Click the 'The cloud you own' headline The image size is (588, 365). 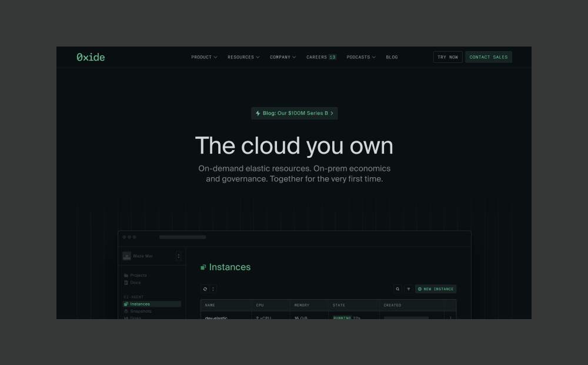pos(294,145)
